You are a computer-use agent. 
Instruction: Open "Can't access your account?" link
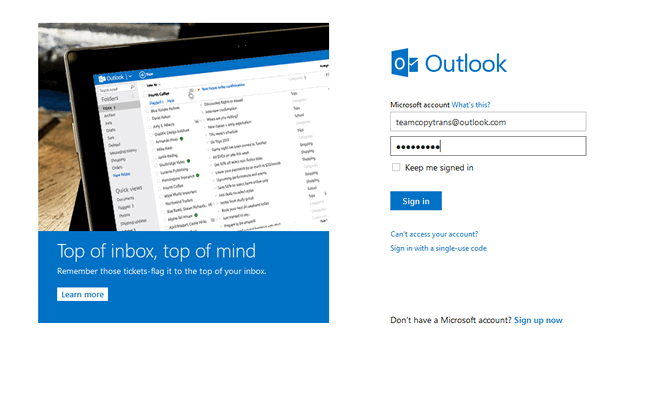[x=434, y=234]
